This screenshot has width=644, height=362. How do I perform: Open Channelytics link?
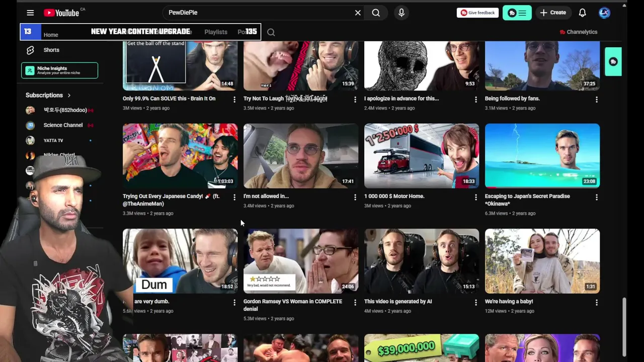pyautogui.click(x=578, y=32)
